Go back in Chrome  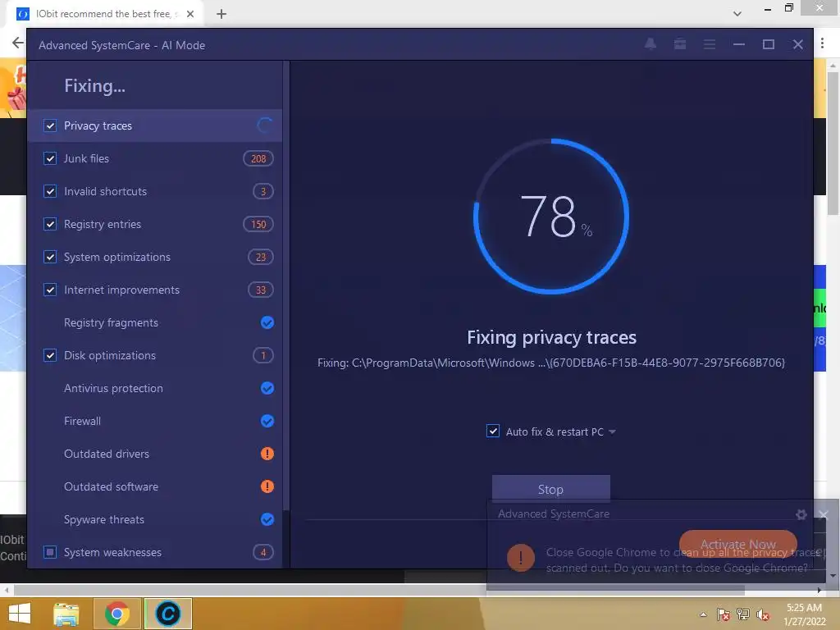(x=18, y=43)
